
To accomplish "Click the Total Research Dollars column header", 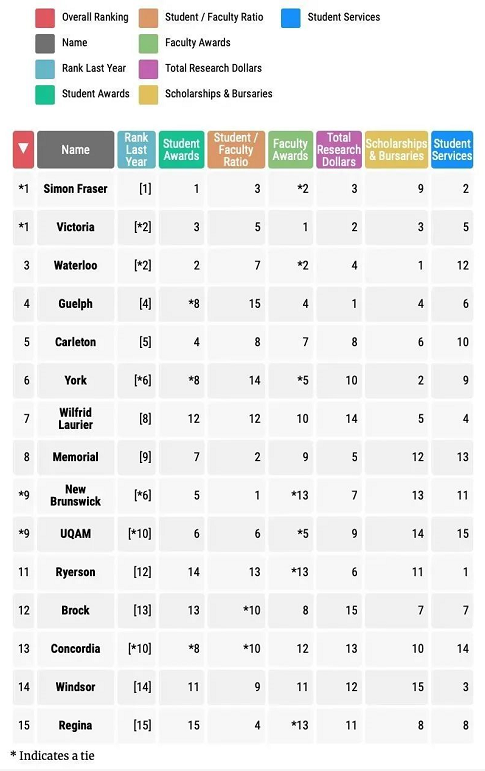I will pos(339,149).
